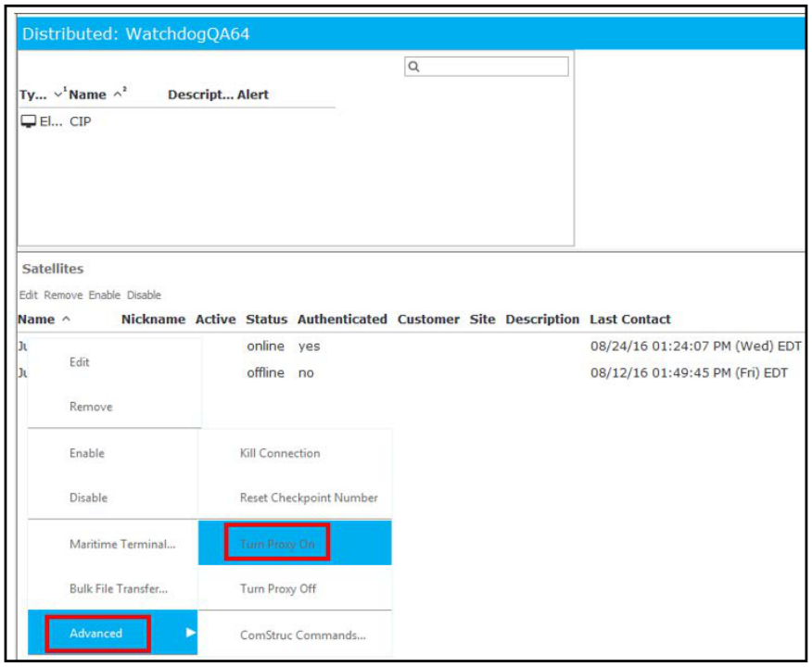
Task: Sort Satellites by Last Contact column
Action: (630, 320)
